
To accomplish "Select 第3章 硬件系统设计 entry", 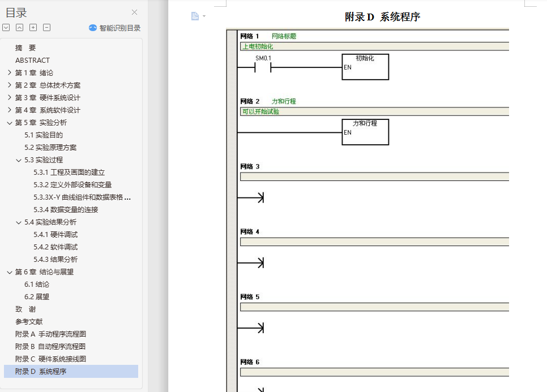I will point(48,98).
